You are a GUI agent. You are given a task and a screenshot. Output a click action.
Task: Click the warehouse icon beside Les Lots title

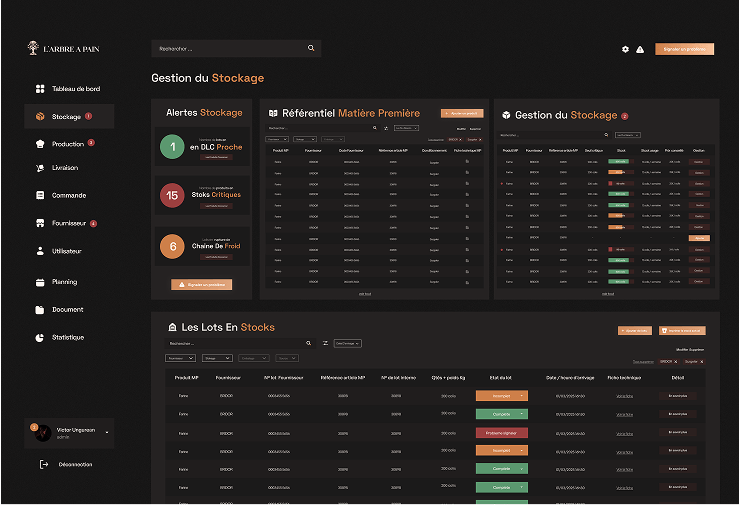(172, 327)
